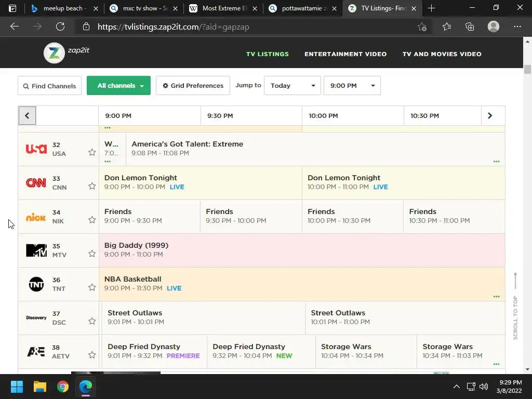Open tab actions menu icon
532x399 pixels.
coord(12,8)
